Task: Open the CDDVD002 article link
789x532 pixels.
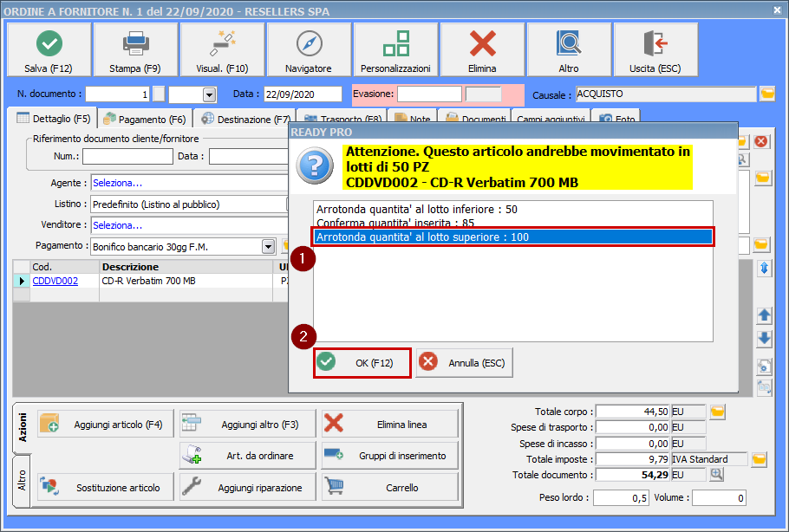Action: [55, 281]
